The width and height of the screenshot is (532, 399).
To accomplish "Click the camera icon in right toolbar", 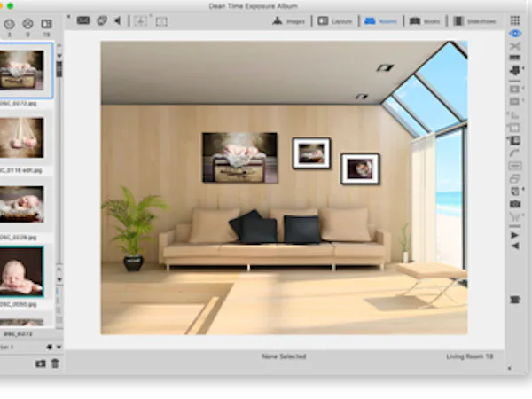I will pyautogui.click(x=515, y=204).
